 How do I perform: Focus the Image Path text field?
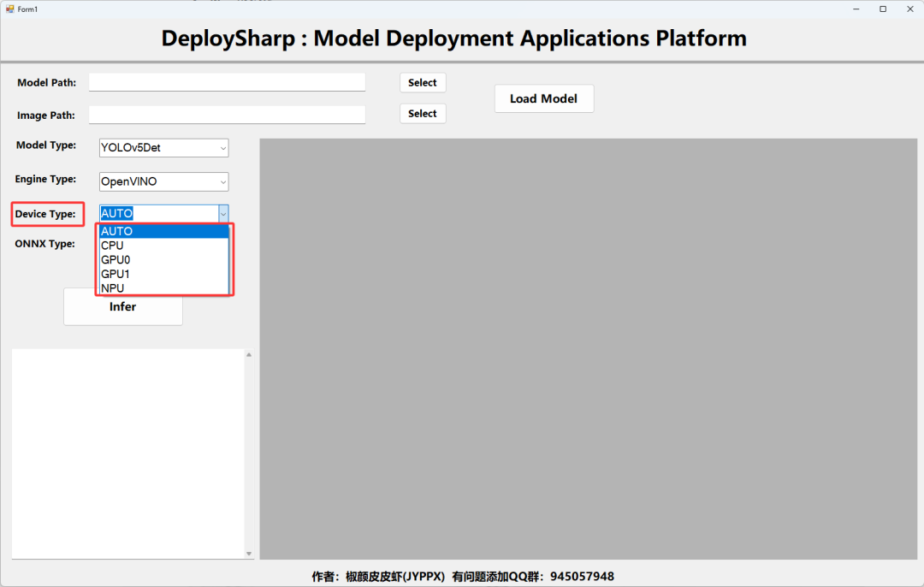(x=227, y=115)
